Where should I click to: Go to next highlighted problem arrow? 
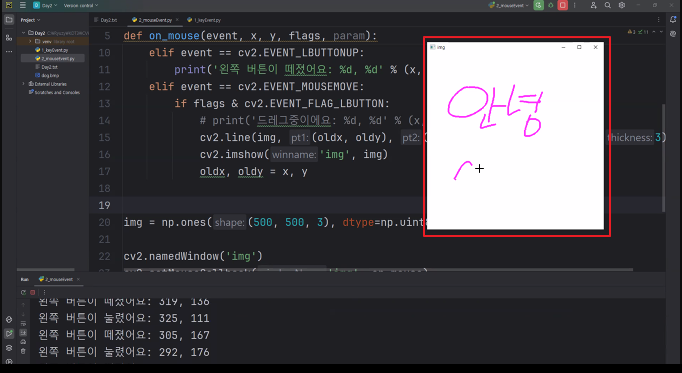661,32
